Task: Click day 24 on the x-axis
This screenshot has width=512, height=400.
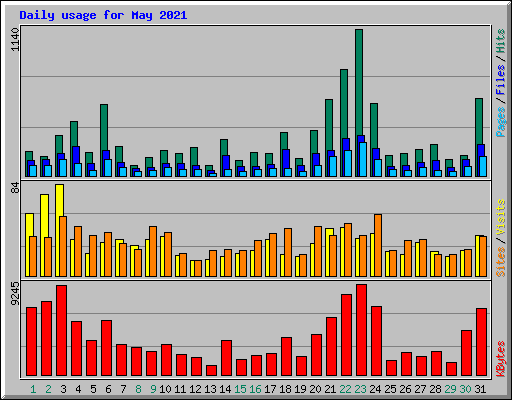Action: tap(375, 389)
